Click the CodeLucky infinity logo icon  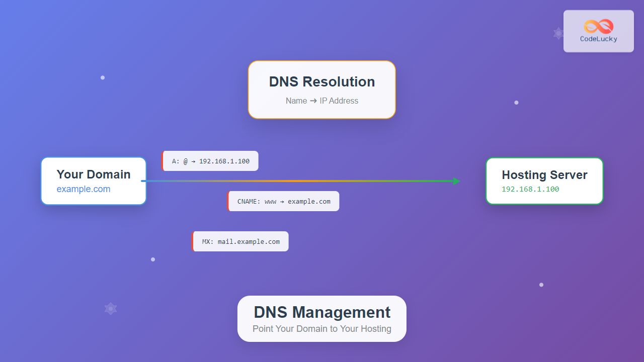tap(598, 26)
